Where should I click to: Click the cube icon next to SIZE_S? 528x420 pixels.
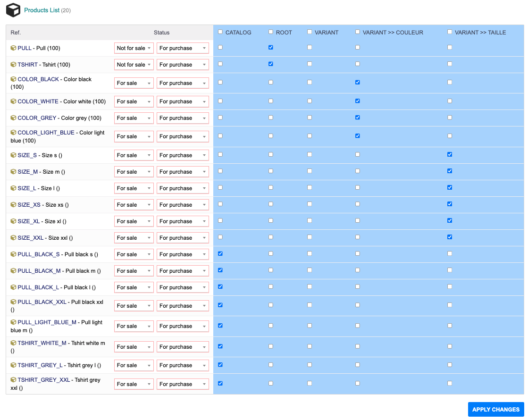coord(14,155)
